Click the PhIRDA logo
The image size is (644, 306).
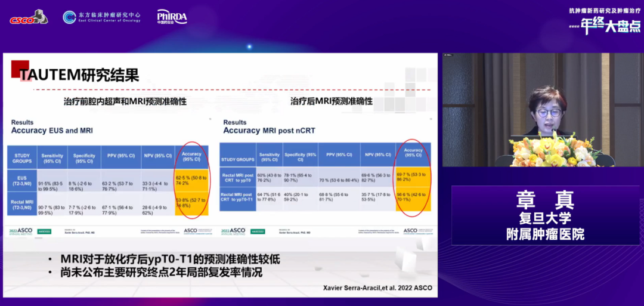172,17
